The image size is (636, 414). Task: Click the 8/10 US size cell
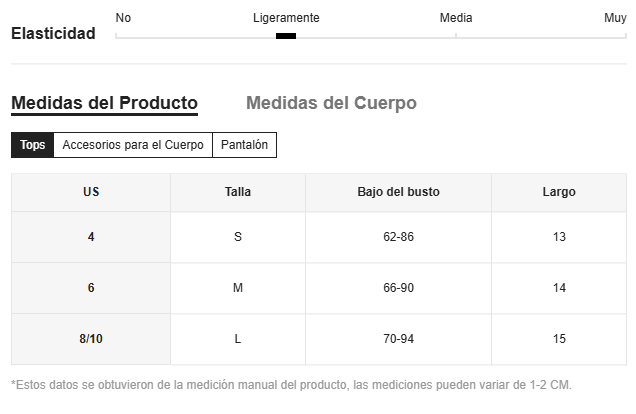tap(91, 339)
